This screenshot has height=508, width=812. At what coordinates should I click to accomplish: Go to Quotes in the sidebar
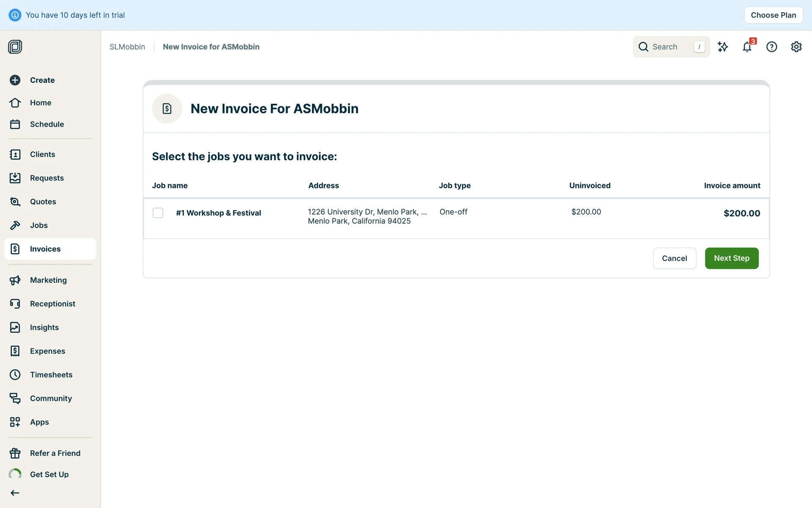pos(43,202)
